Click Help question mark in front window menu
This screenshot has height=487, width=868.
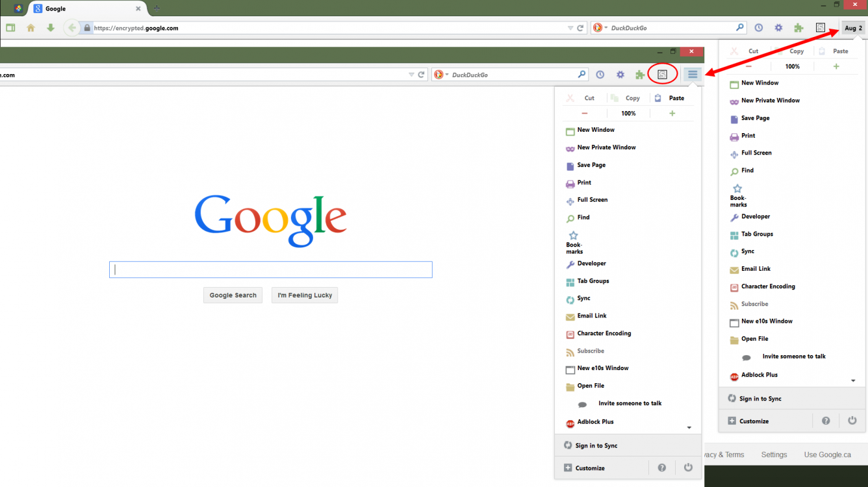coord(661,468)
